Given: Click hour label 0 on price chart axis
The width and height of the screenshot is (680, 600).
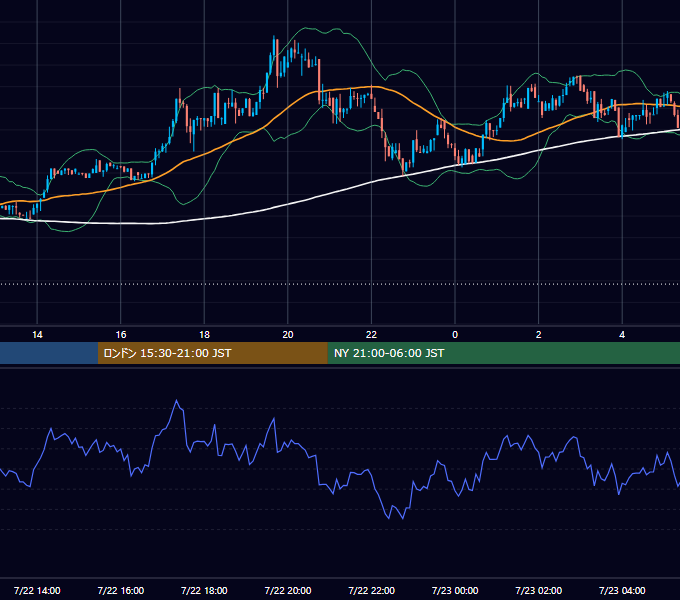Looking at the screenshot, I should point(455,335).
